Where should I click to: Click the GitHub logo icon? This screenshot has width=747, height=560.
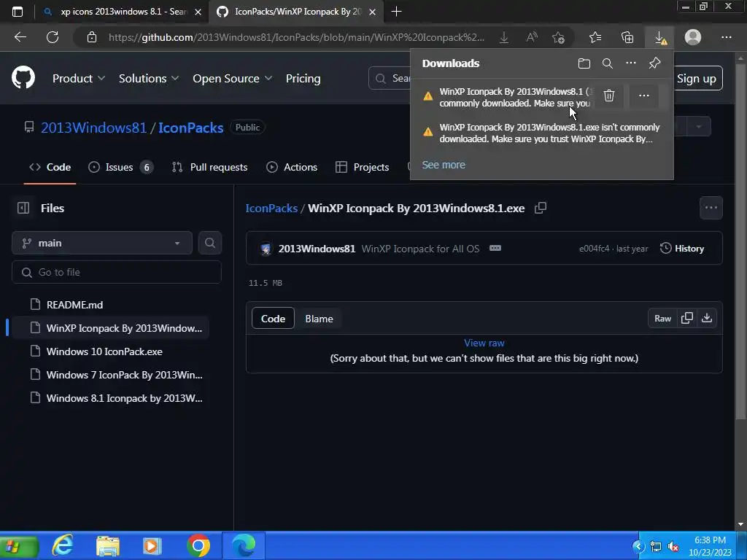[x=23, y=78]
